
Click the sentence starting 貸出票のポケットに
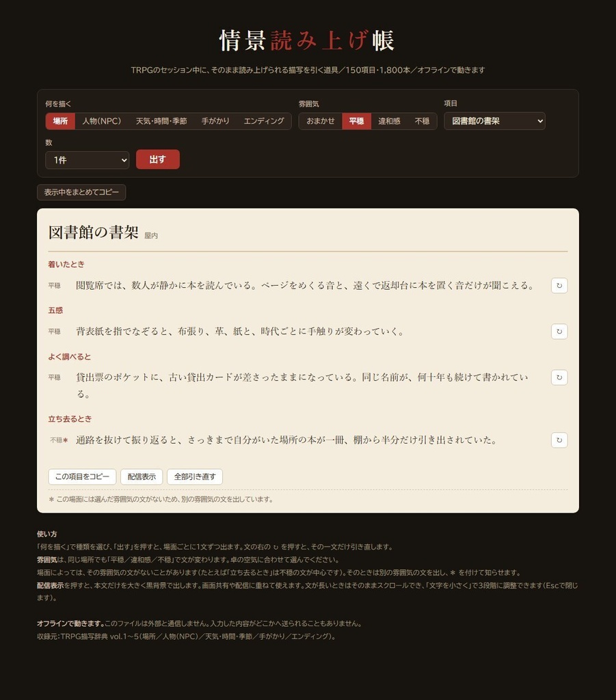(x=302, y=386)
